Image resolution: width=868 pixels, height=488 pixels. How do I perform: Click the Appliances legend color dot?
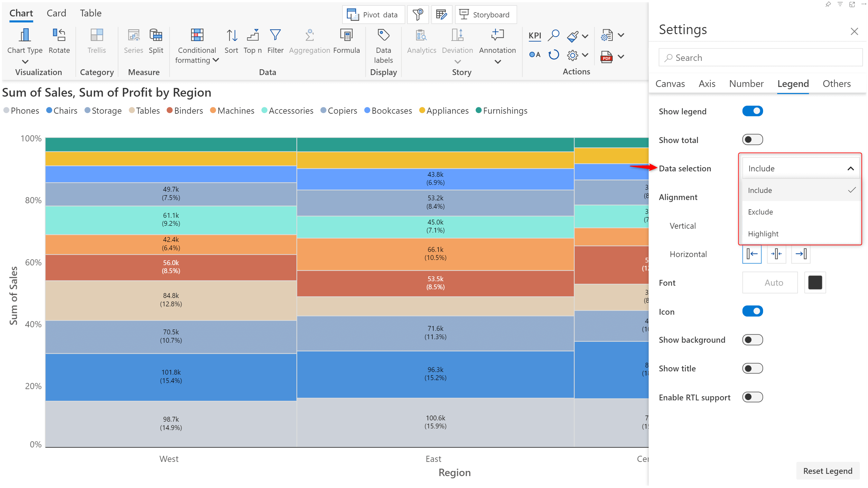pyautogui.click(x=422, y=110)
